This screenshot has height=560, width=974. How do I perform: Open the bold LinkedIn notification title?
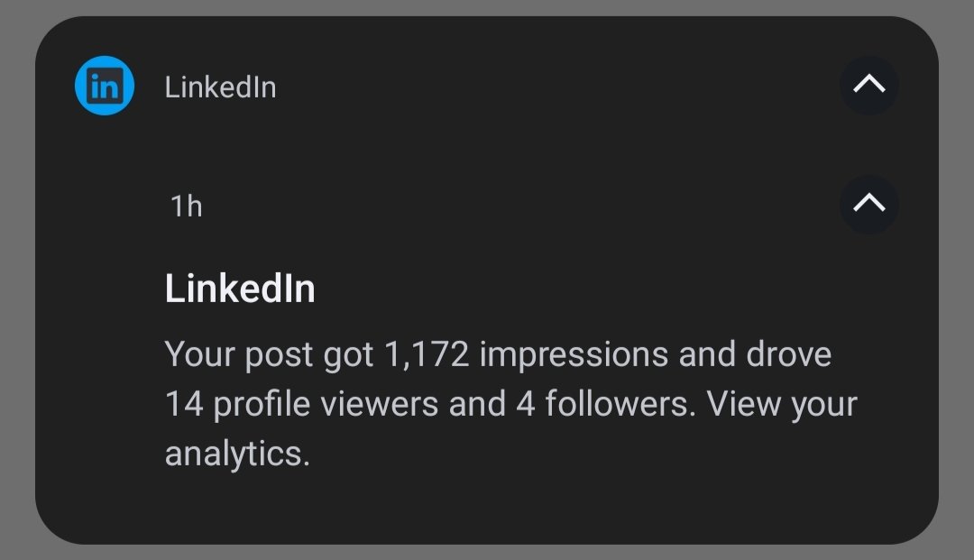240,289
